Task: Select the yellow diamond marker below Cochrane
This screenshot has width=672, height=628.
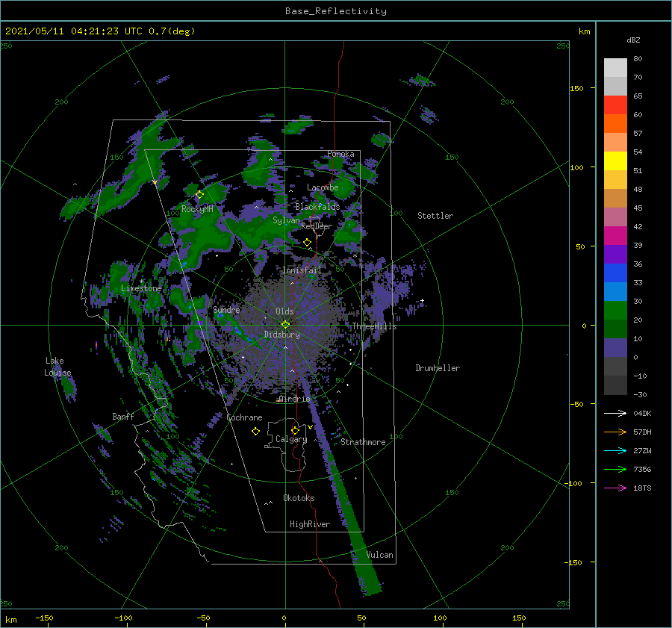Action: click(x=255, y=432)
